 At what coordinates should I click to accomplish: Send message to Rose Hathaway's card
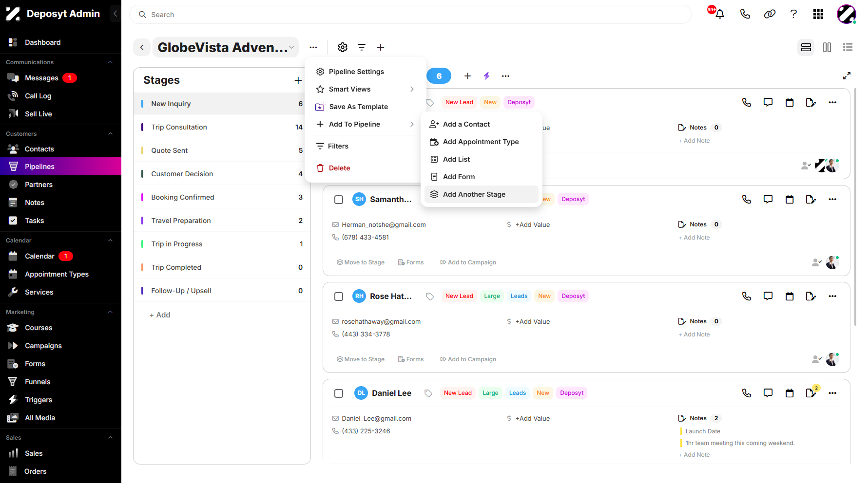click(x=768, y=296)
